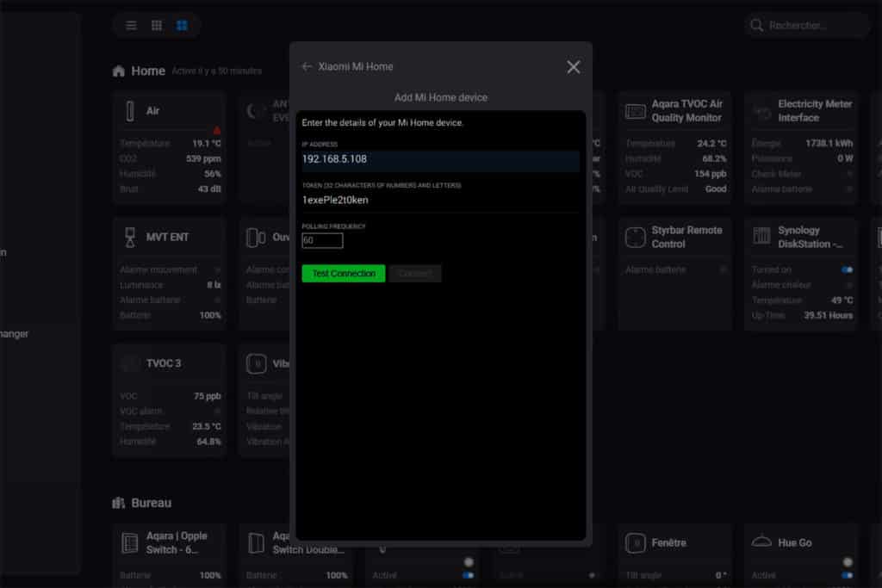Toggle the Hue Go Active switch
Screen dimensions: 882x588
pos(848,576)
